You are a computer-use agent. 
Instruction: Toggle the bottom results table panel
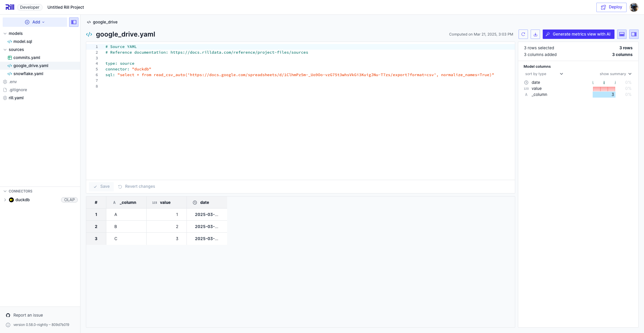[622, 34]
